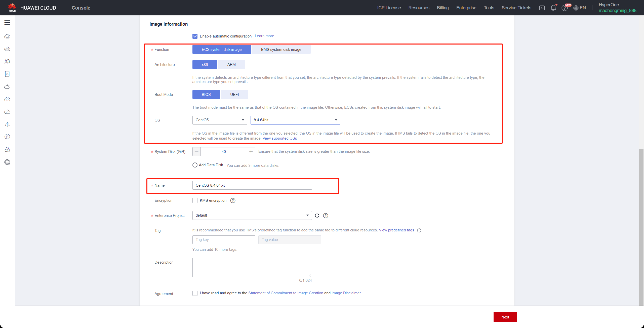Select BMS system disk image tab
644x328 pixels.
click(281, 50)
